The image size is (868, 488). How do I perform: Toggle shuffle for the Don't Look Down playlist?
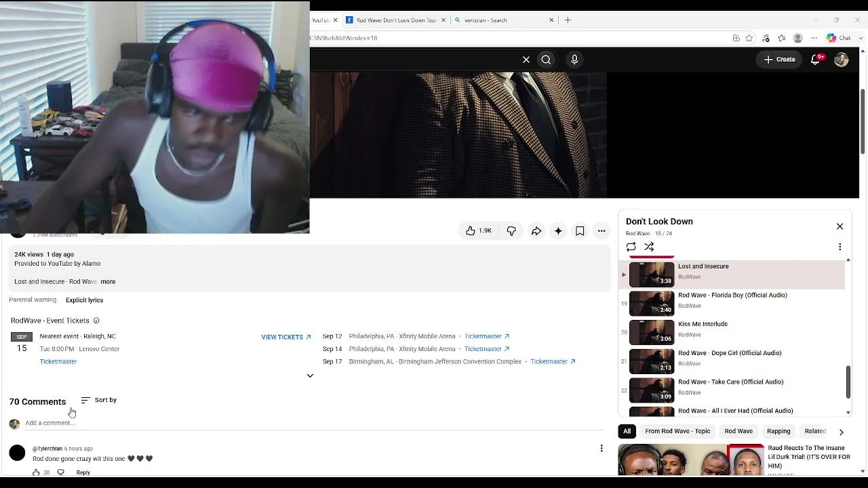coord(649,247)
